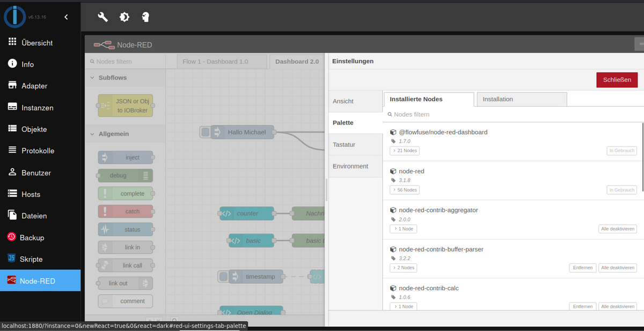This screenshot has width=644, height=331.
Task: Select the debug node in the palette
Action: [126, 175]
